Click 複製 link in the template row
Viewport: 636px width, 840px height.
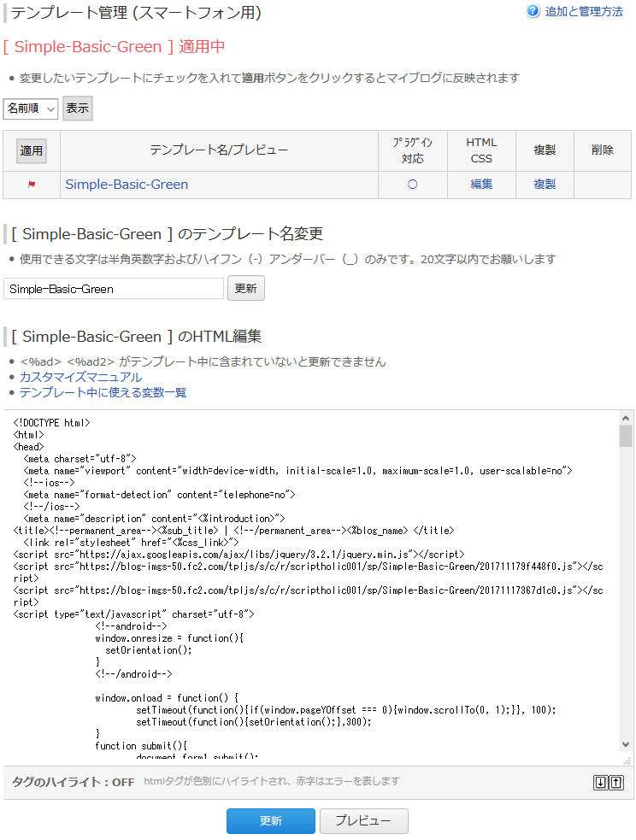(x=545, y=185)
